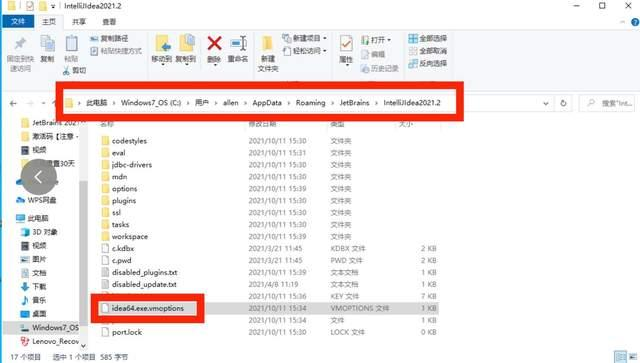Open the quick access toolbar dropdown arrow
This screenshot has height=363, width=640.
coord(53,6)
